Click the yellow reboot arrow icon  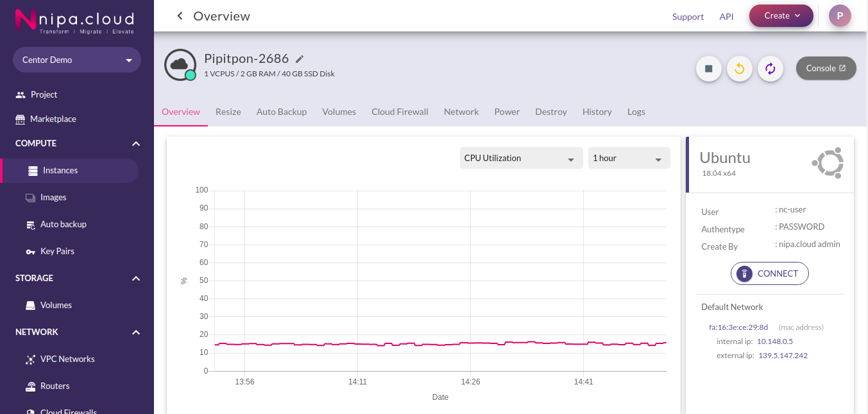740,69
